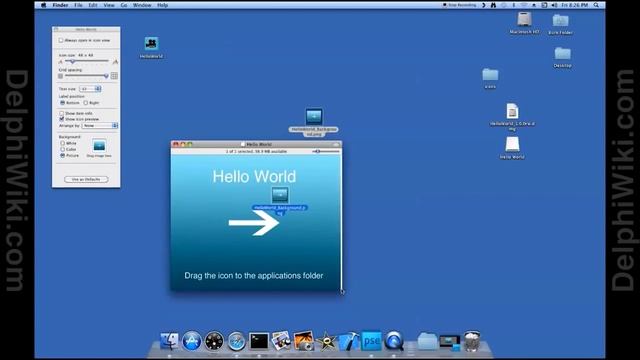Viewport: 640px width, 360px height.
Task: Choose the Color background radio button
Action: tap(62, 149)
